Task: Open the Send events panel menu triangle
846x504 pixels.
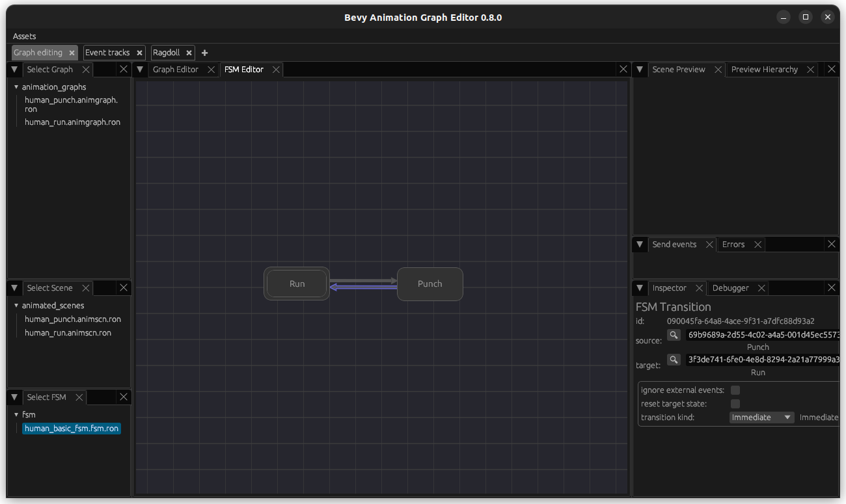Action: point(640,244)
